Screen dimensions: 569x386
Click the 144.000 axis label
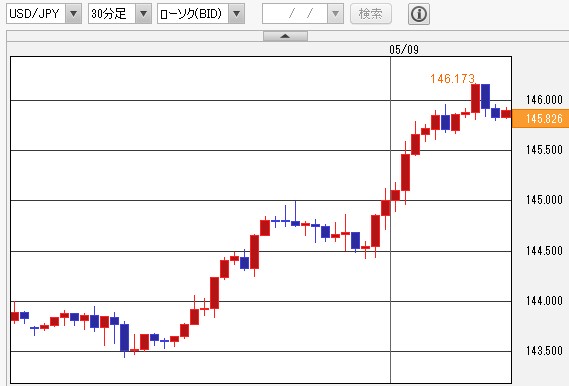[x=544, y=300]
